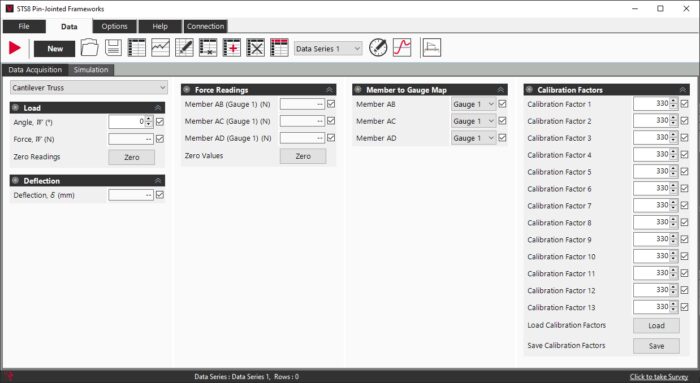The width and height of the screenshot is (700, 383).
Task: Toggle the Angle checkbox in Load panel
Action: point(160,122)
